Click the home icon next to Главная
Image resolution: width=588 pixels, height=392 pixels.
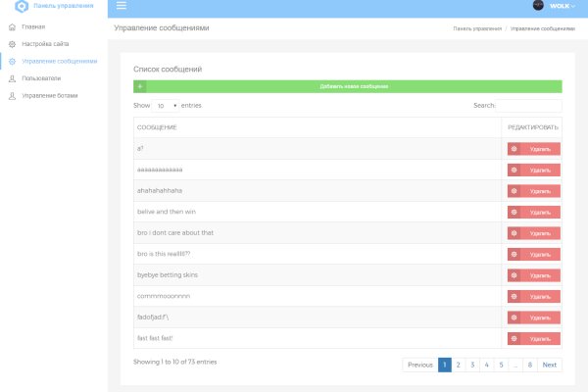tap(12, 26)
